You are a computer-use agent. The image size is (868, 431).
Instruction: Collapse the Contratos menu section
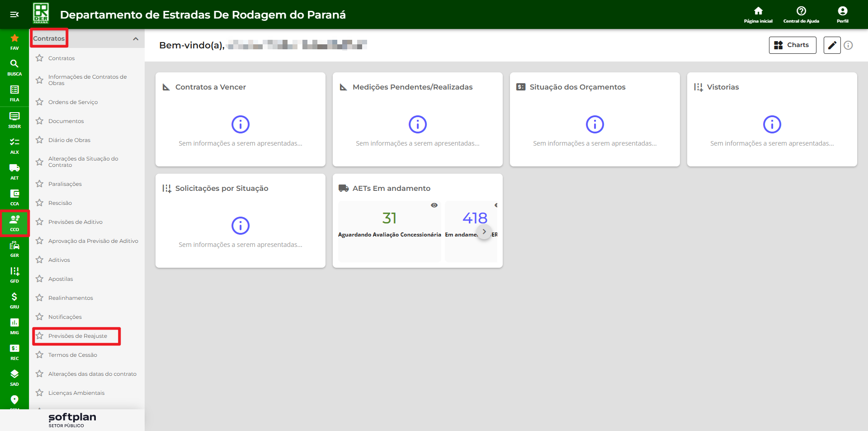click(x=135, y=39)
